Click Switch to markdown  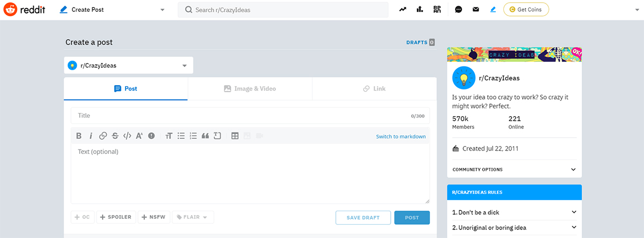pos(401,136)
